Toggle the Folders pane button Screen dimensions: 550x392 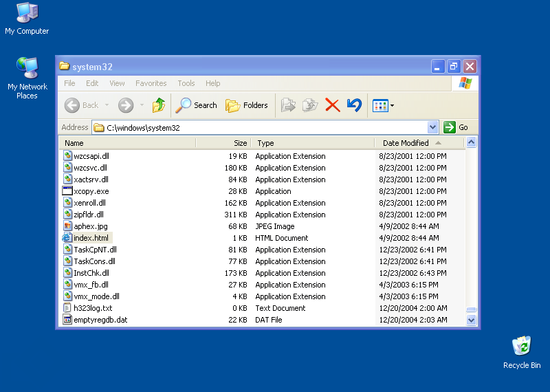pos(247,105)
